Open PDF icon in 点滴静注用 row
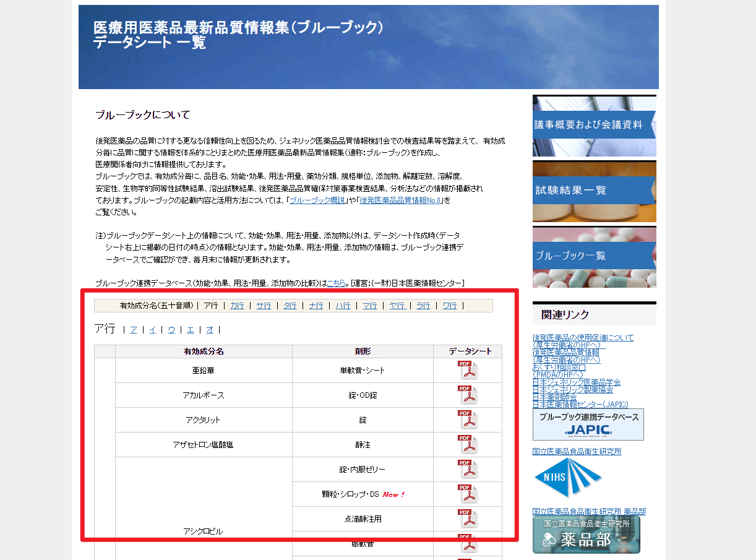 (x=468, y=519)
